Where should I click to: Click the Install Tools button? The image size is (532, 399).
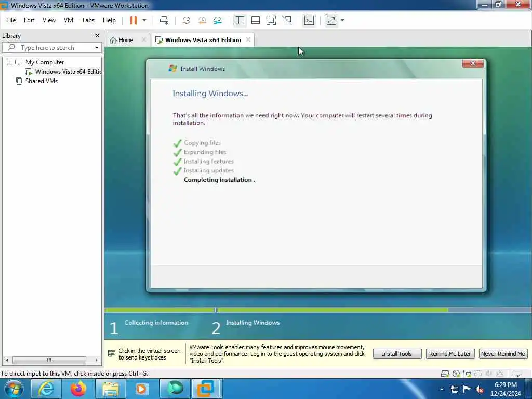click(x=397, y=354)
